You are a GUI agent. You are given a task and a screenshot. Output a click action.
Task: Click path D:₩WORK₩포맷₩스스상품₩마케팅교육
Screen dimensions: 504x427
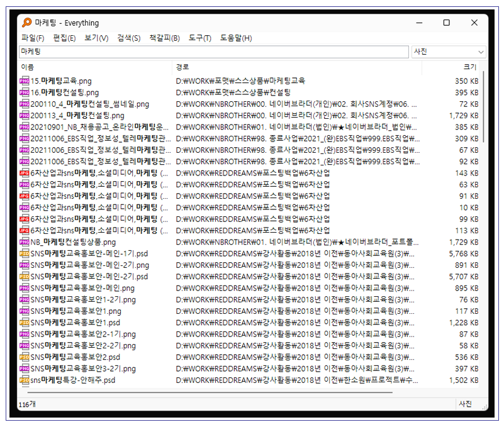coord(240,81)
